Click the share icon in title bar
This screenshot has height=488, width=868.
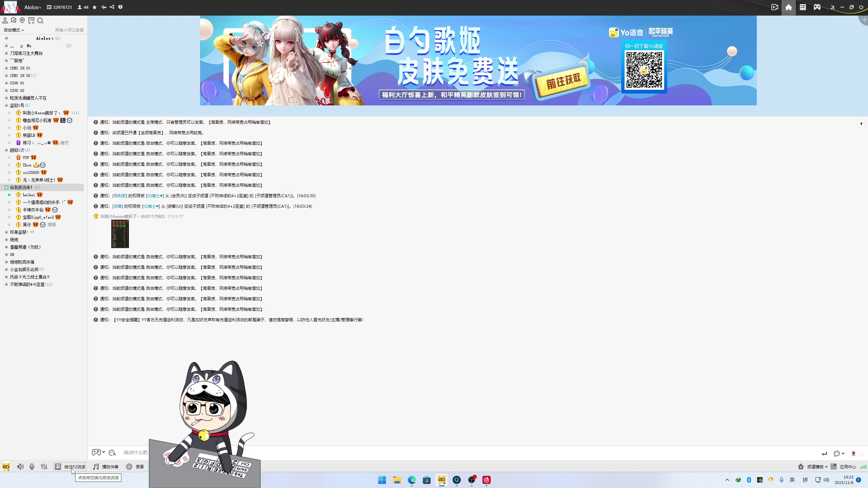tap(112, 7)
